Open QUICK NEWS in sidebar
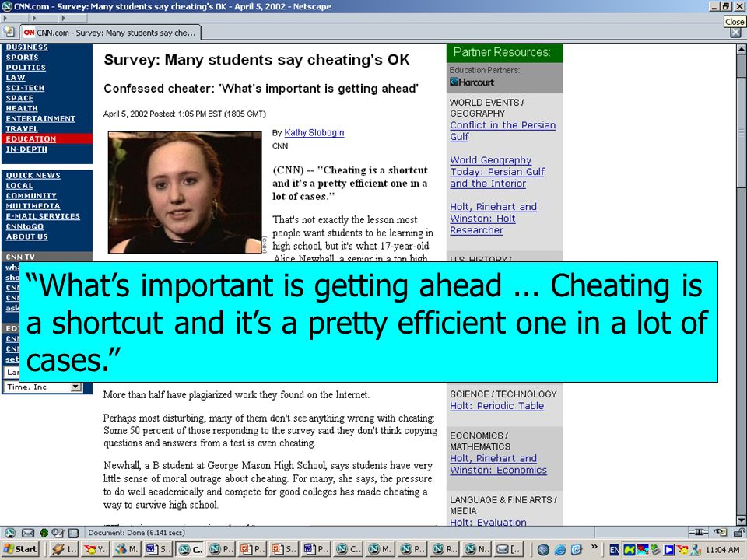 point(33,176)
